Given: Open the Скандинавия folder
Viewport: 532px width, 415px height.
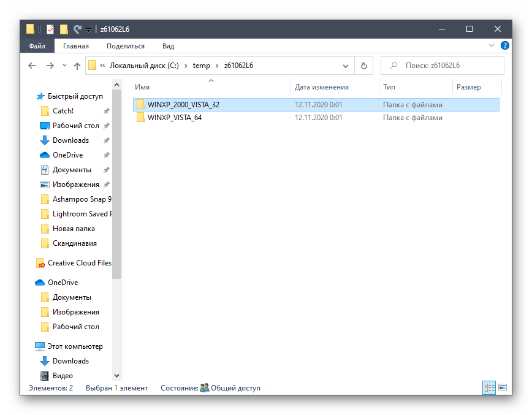Looking at the screenshot, I should click(75, 243).
